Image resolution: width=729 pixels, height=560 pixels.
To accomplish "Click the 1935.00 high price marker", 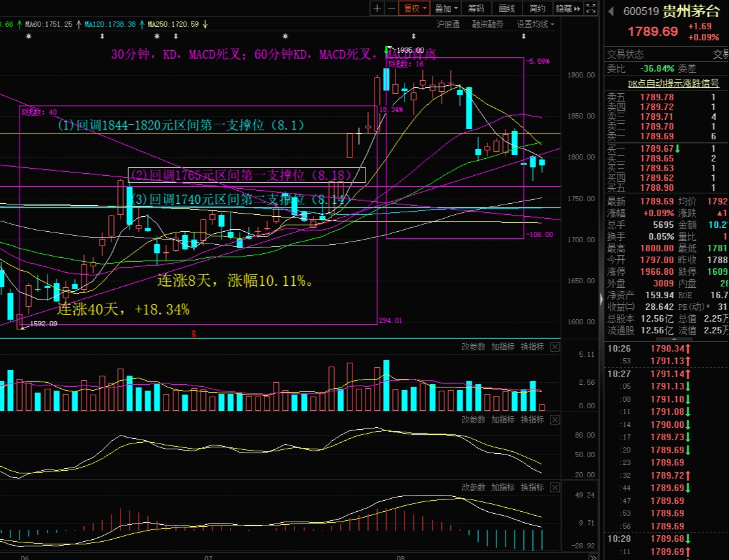I will pos(410,50).
